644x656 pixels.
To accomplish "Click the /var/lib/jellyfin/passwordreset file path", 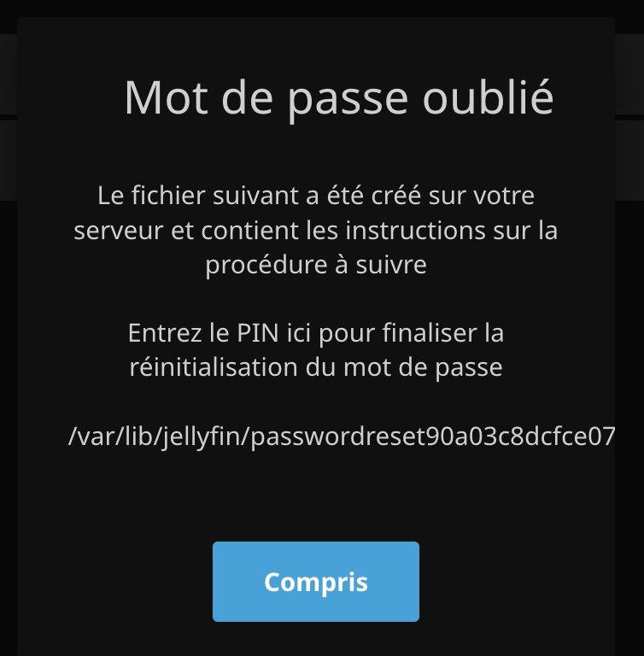I will point(342,436).
